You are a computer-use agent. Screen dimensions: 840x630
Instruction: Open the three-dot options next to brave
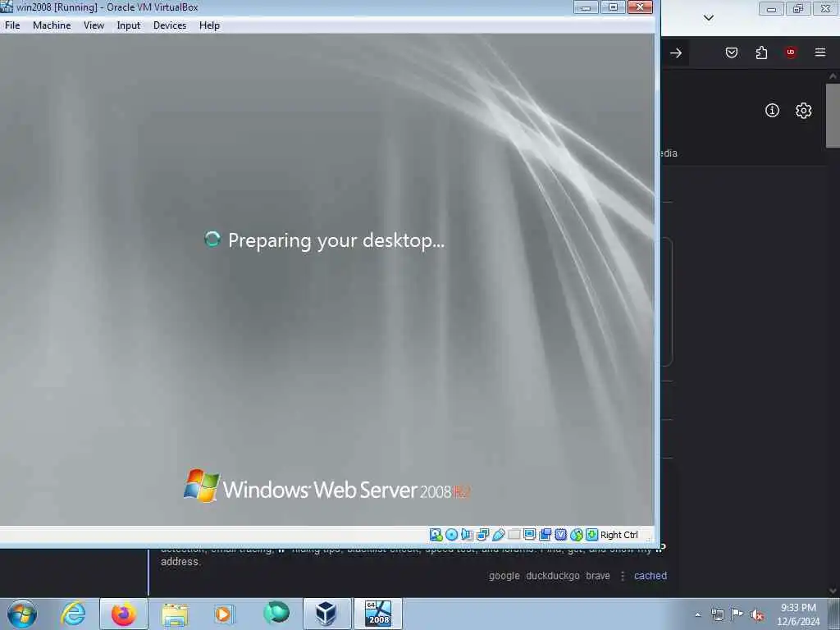click(x=623, y=576)
